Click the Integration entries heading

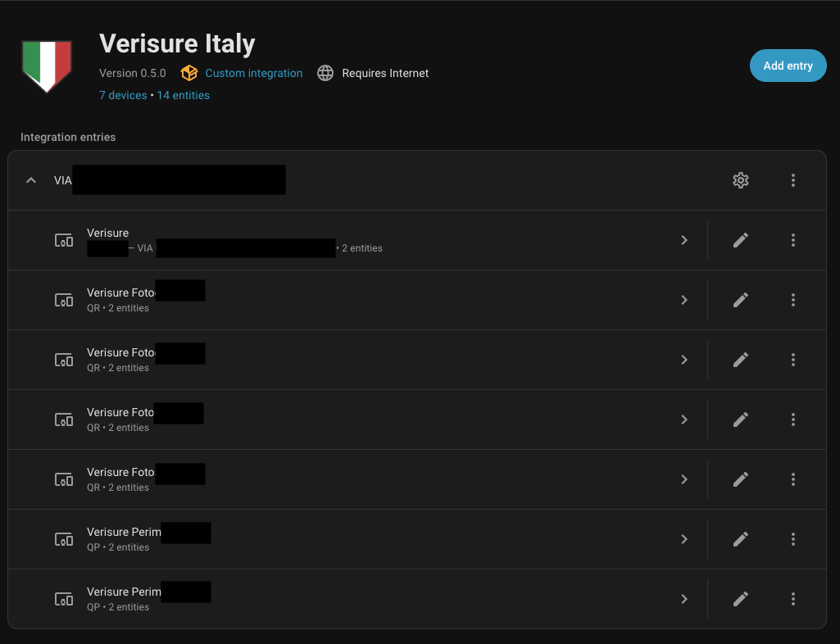68,137
